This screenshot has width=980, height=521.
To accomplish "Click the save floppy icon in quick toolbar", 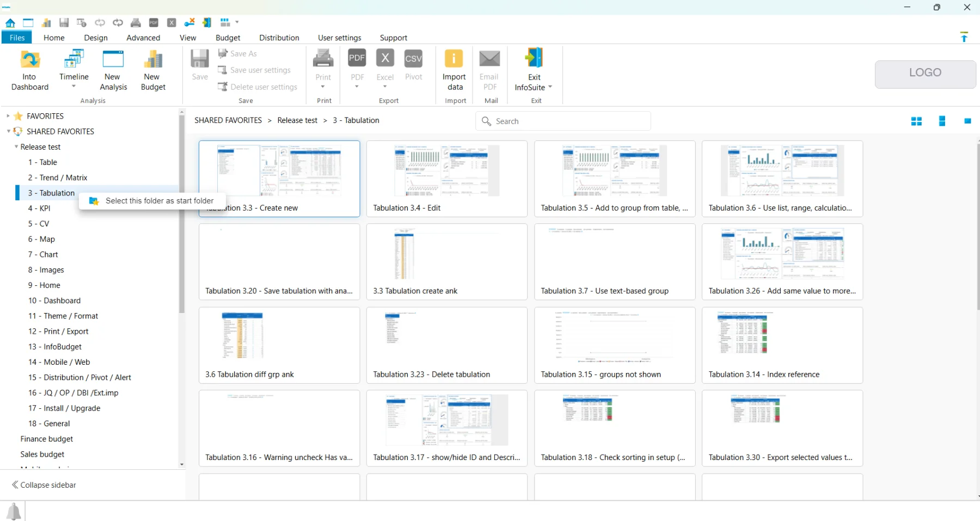I will point(64,23).
